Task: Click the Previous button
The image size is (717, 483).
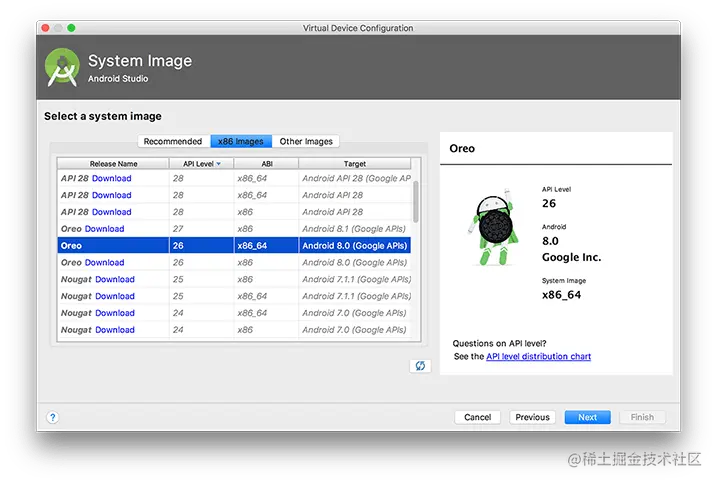Action: [x=532, y=417]
